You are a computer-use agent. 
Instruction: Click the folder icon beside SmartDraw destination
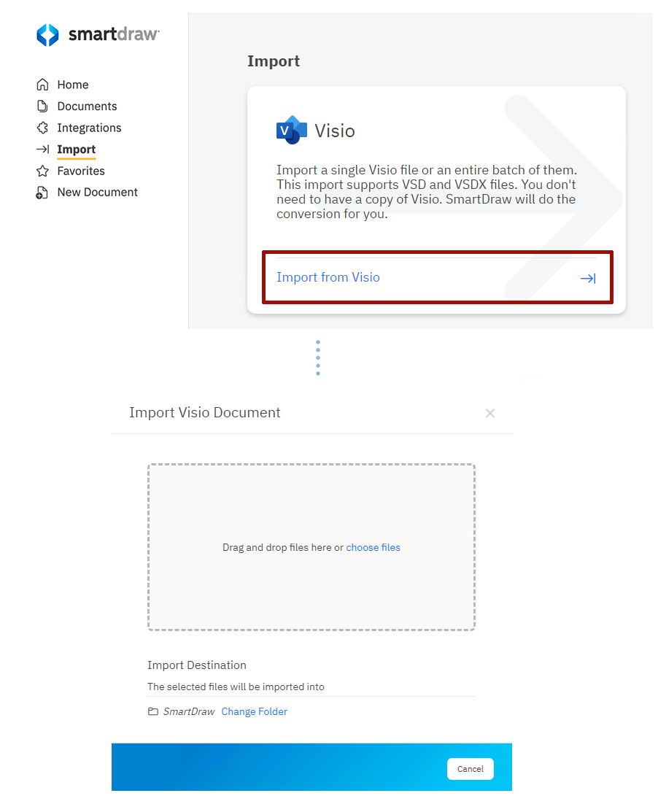tap(153, 711)
